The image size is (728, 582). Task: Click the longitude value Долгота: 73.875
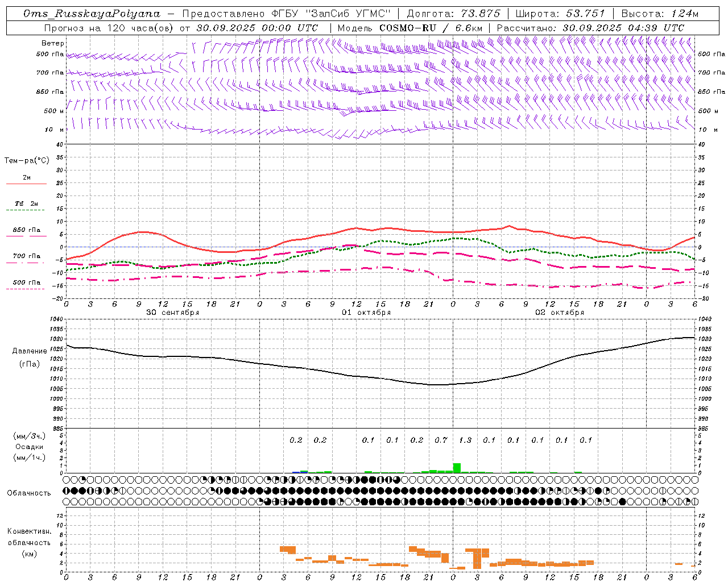point(454,14)
